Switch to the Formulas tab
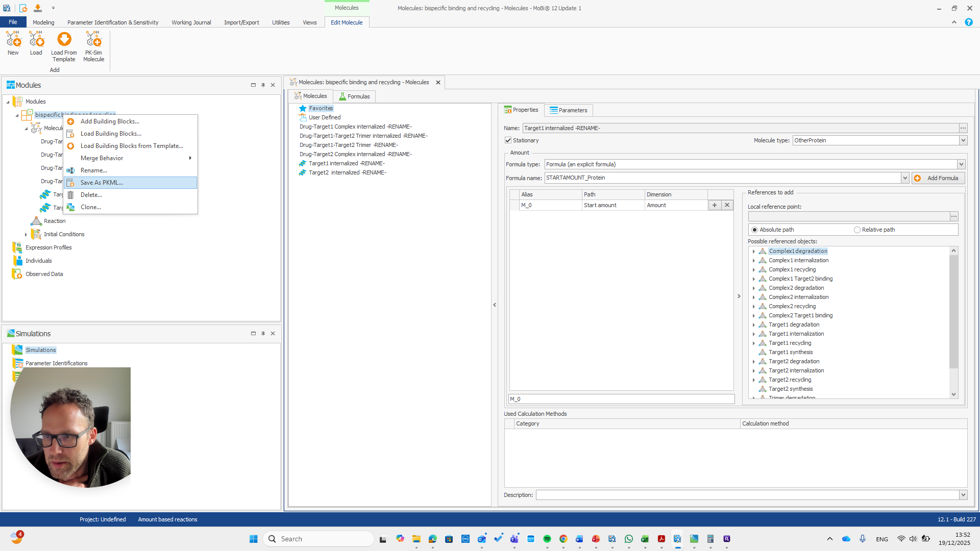Image resolution: width=980 pixels, height=551 pixels. 354,96
